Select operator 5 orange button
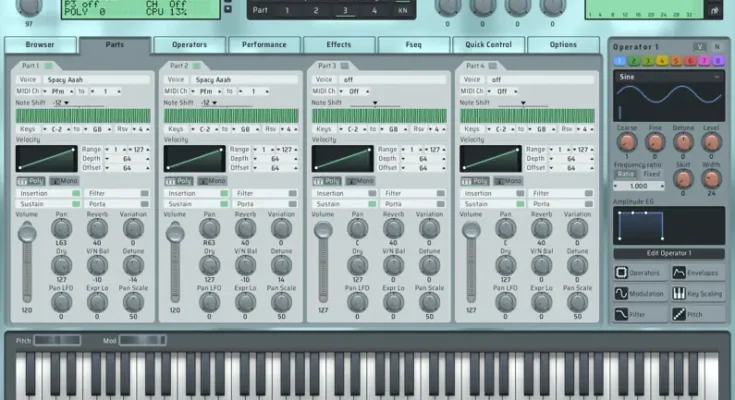735x400 pixels. coord(676,60)
